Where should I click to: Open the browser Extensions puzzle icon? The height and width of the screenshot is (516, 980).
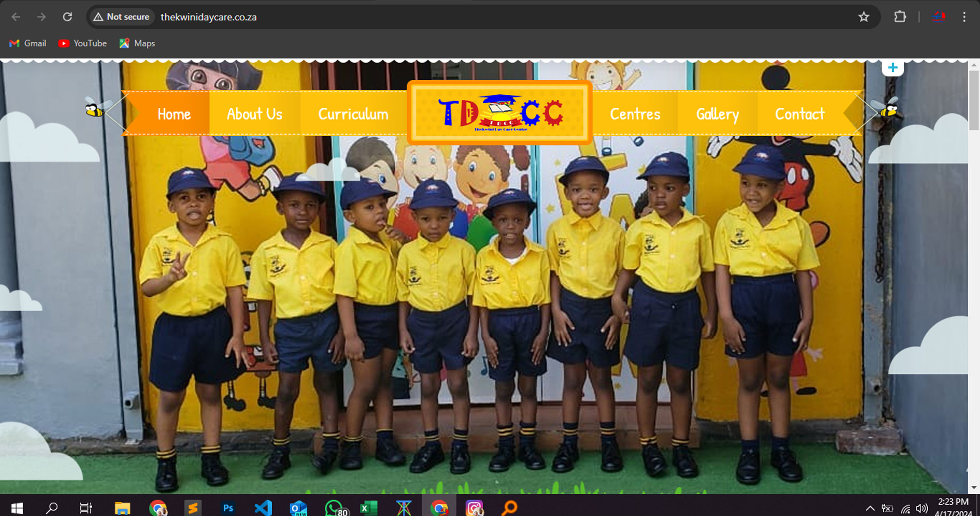(900, 17)
